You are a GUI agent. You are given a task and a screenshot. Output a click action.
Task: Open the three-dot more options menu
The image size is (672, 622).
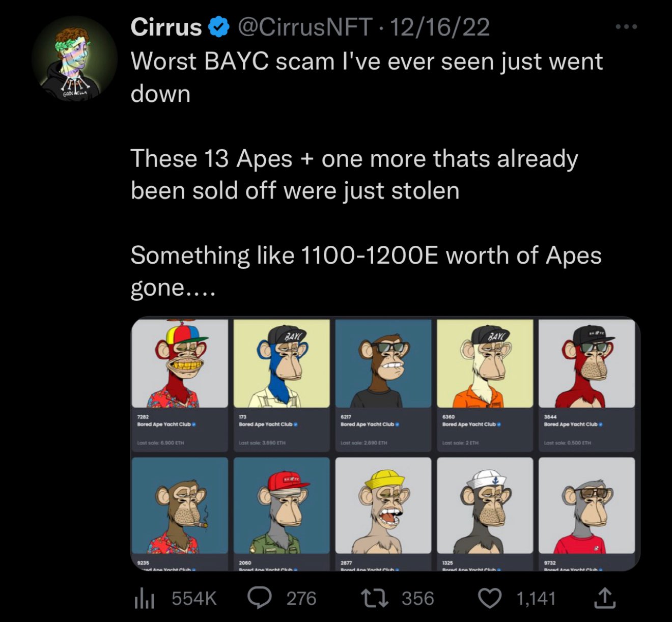626,27
